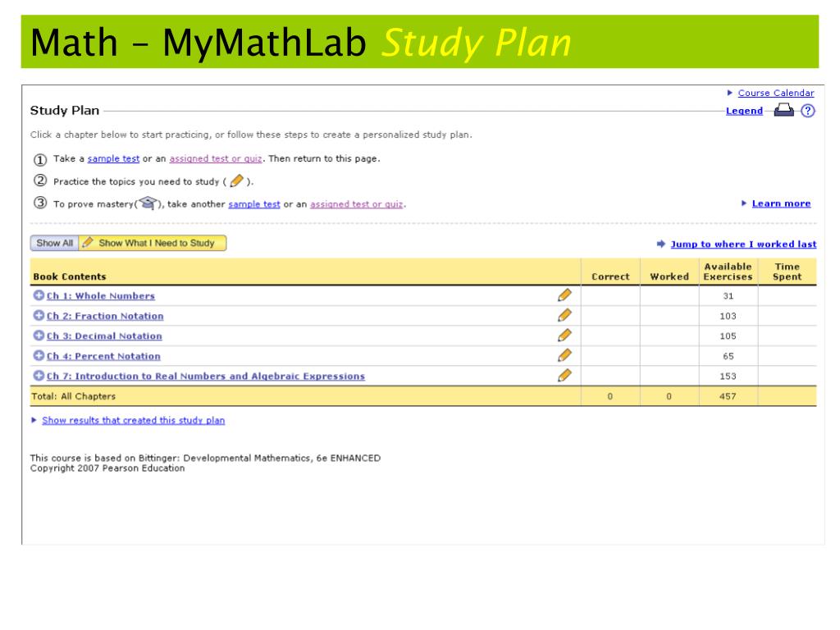The height and width of the screenshot is (630, 840).
Task: Expand Ch 1: Whole Numbers with plus icon
Action: click(x=39, y=295)
